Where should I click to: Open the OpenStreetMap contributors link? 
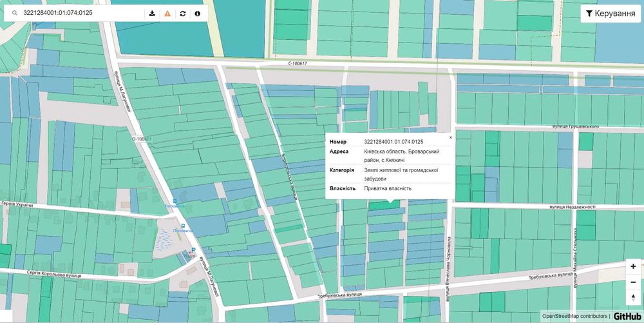(x=574, y=316)
